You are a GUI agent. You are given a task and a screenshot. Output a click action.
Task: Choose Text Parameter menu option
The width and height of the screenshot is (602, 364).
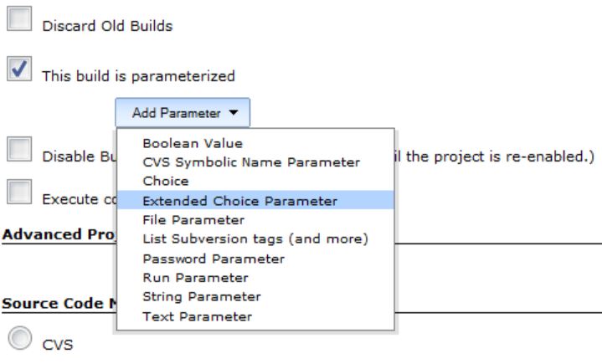pyautogui.click(x=197, y=316)
